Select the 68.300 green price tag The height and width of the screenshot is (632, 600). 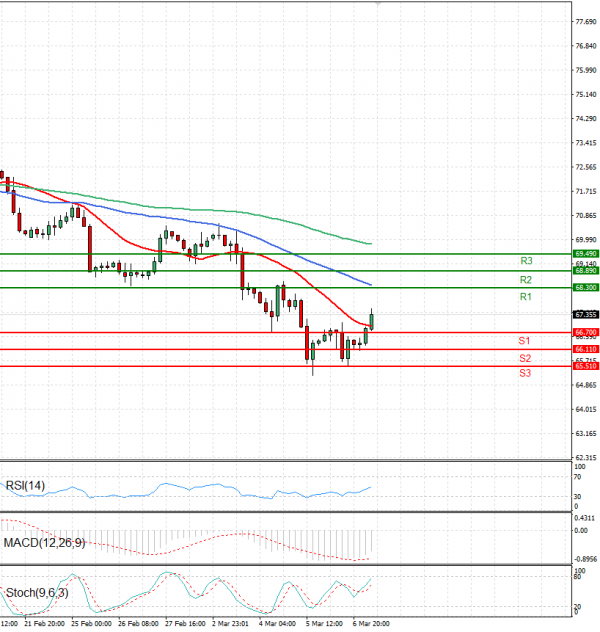pos(585,288)
